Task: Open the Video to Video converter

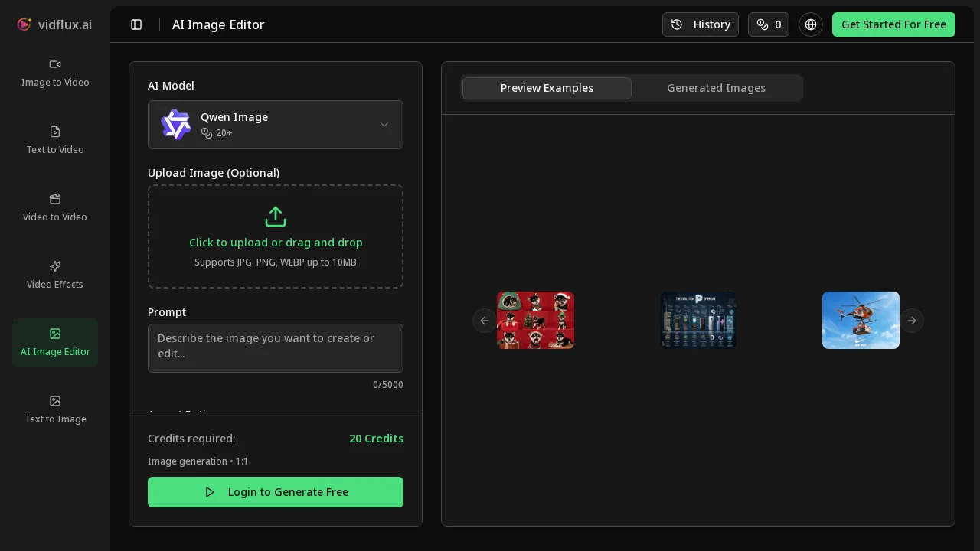Action: (x=54, y=207)
